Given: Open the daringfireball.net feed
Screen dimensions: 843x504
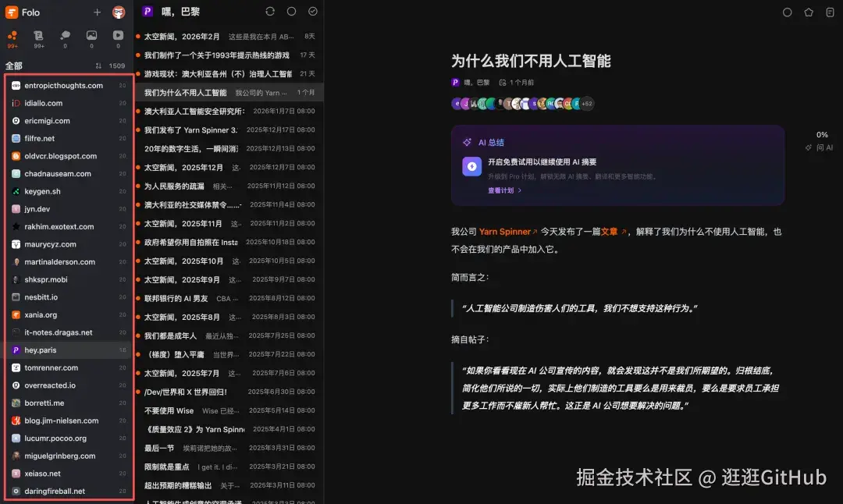Looking at the screenshot, I should click(68, 491).
